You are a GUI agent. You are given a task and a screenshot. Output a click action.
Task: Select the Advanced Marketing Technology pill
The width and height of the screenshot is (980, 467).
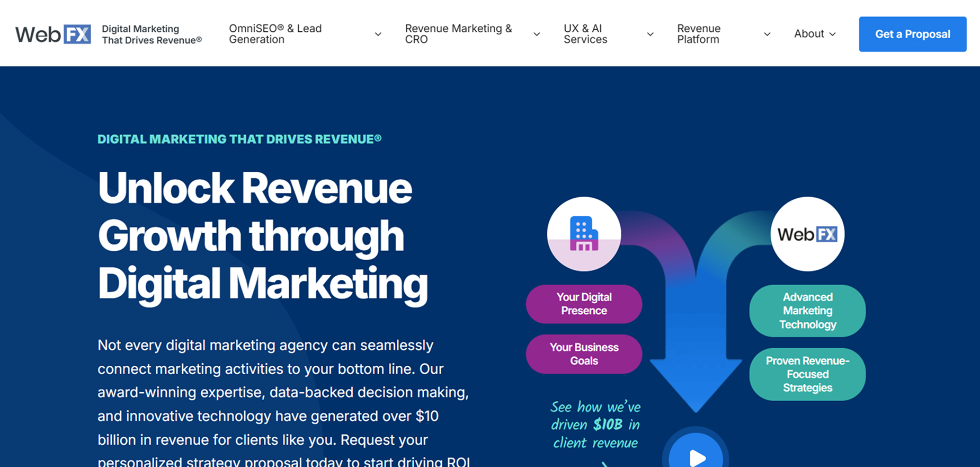click(807, 311)
